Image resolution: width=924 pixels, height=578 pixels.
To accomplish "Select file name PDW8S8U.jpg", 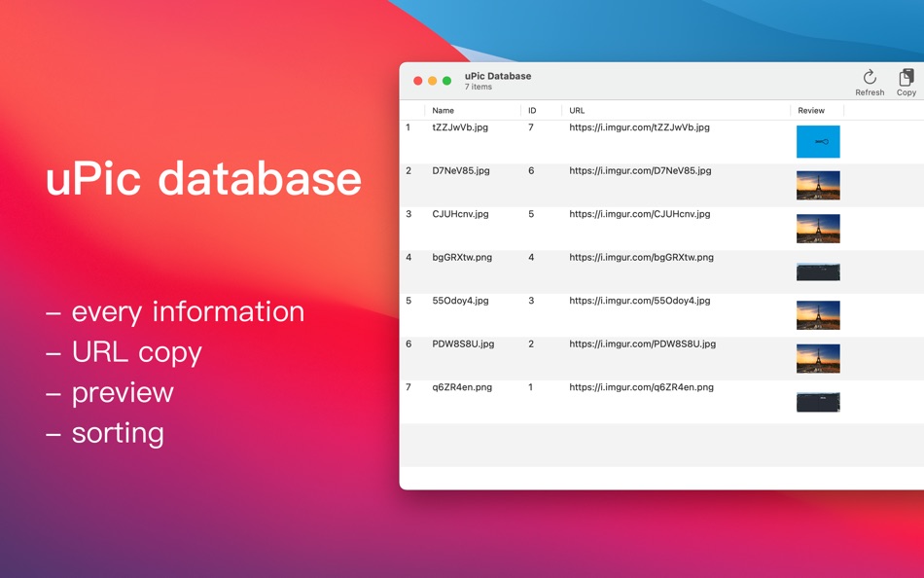I will [463, 343].
